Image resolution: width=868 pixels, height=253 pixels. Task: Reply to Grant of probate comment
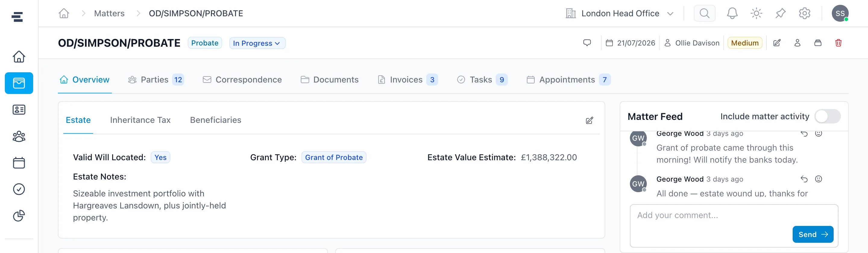pos(804,134)
